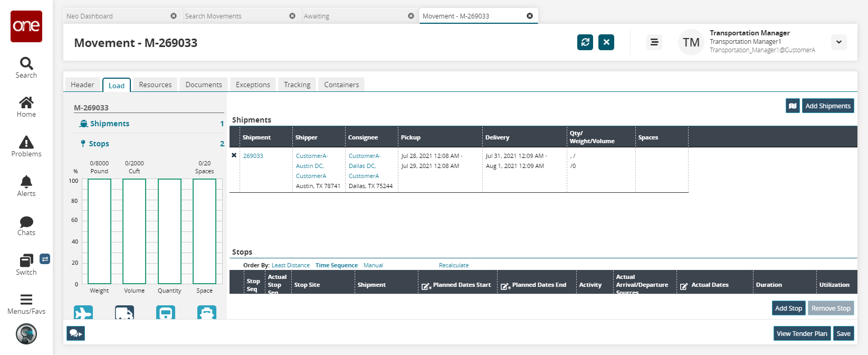Select the truck transport mode icon
868x355 pixels.
point(124,313)
